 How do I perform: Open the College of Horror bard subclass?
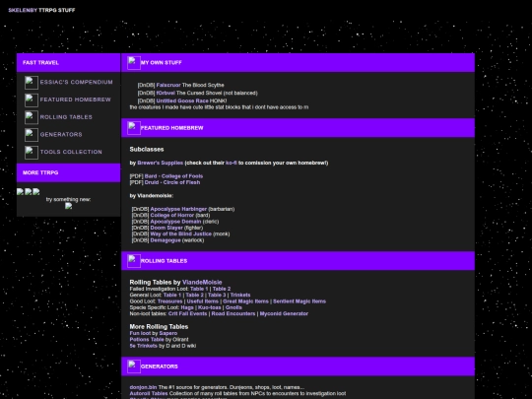coord(172,215)
